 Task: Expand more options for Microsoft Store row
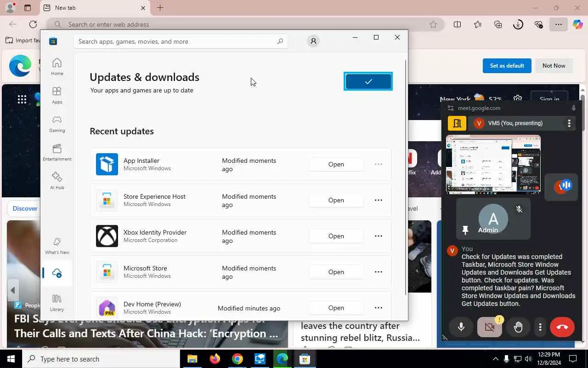pos(379,272)
